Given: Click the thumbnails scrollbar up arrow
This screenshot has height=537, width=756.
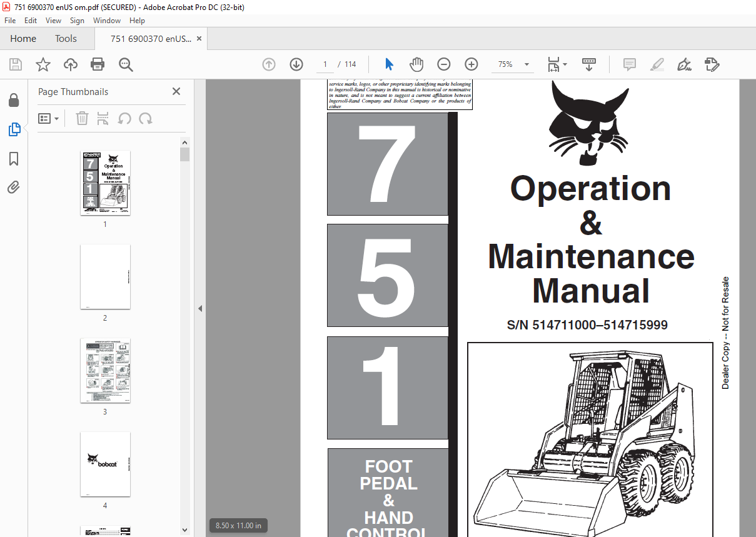Looking at the screenshot, I should tap(184, 142).
